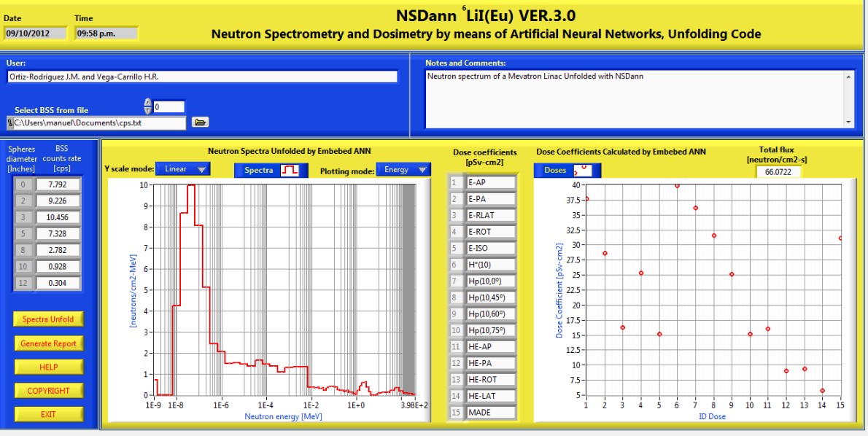Click the Total flux value 66.0722

point(778,172)
